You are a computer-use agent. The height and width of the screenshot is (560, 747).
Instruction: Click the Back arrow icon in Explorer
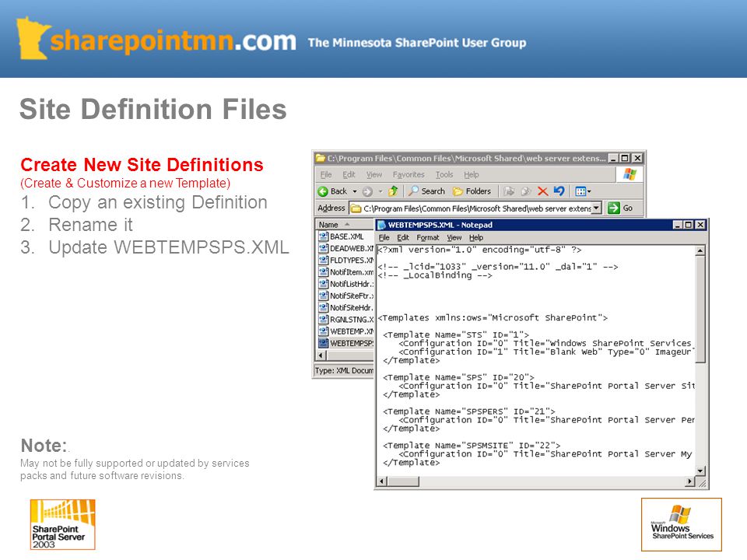pyautogui.click(x=323, y=191)
